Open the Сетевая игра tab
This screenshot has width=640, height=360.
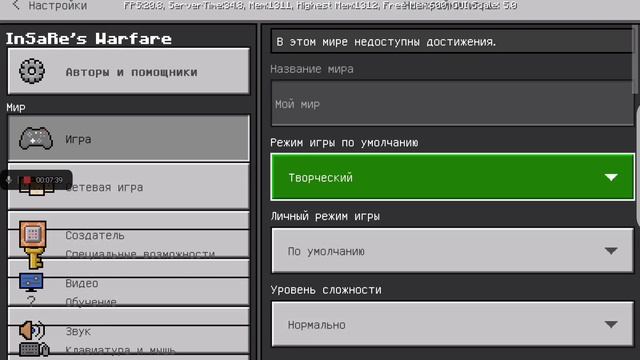pos(129,187)
